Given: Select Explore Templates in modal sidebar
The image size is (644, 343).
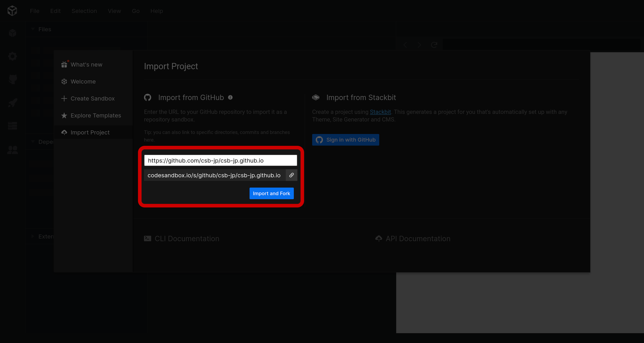Looking at the screenshot, I should pos(93,116).
